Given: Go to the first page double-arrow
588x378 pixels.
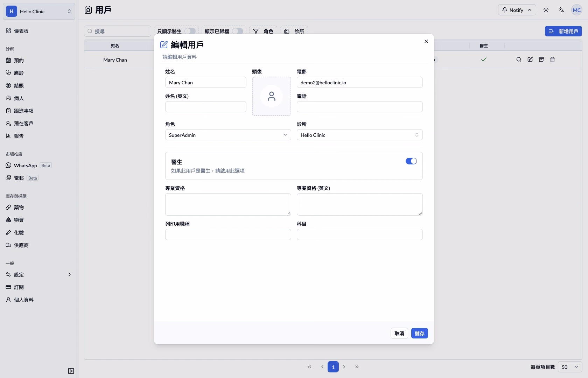Looking at the screenshot, I should point(309,367).
